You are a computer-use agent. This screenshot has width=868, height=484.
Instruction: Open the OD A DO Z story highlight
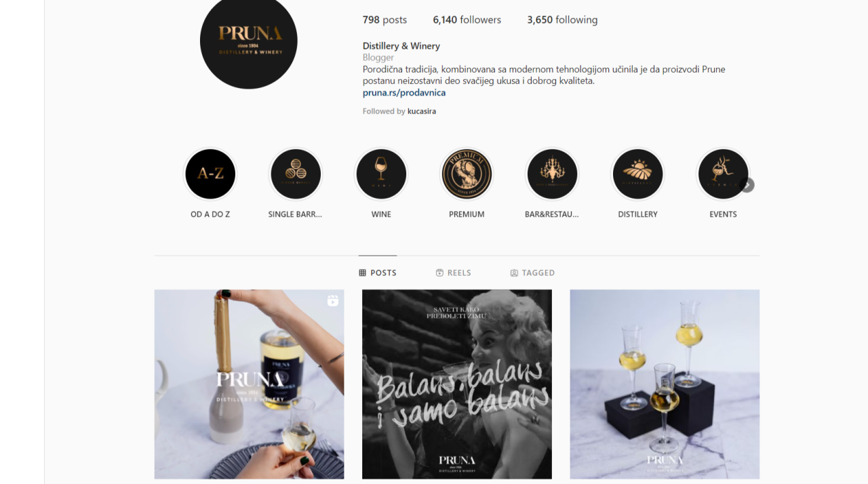210,174
